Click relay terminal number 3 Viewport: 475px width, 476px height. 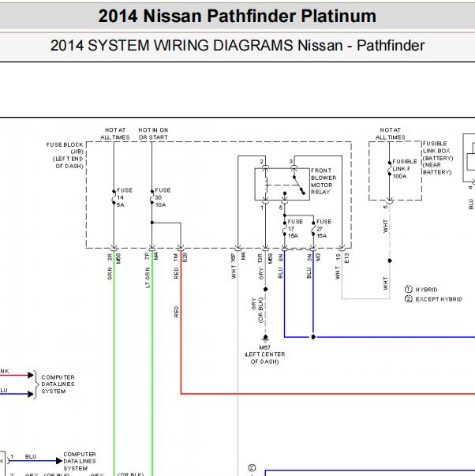coord(291,162)
